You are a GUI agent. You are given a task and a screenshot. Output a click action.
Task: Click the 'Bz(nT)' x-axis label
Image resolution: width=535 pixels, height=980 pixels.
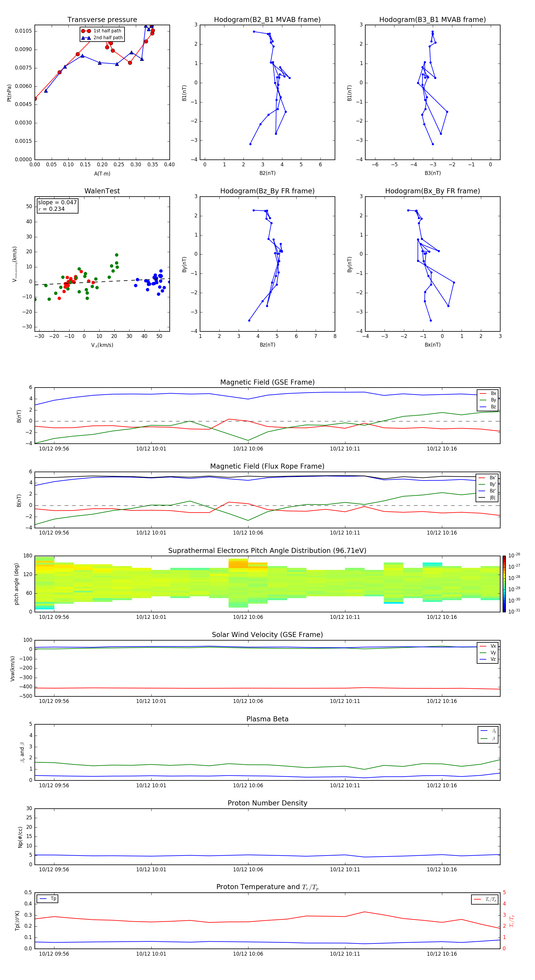point(267,345)
